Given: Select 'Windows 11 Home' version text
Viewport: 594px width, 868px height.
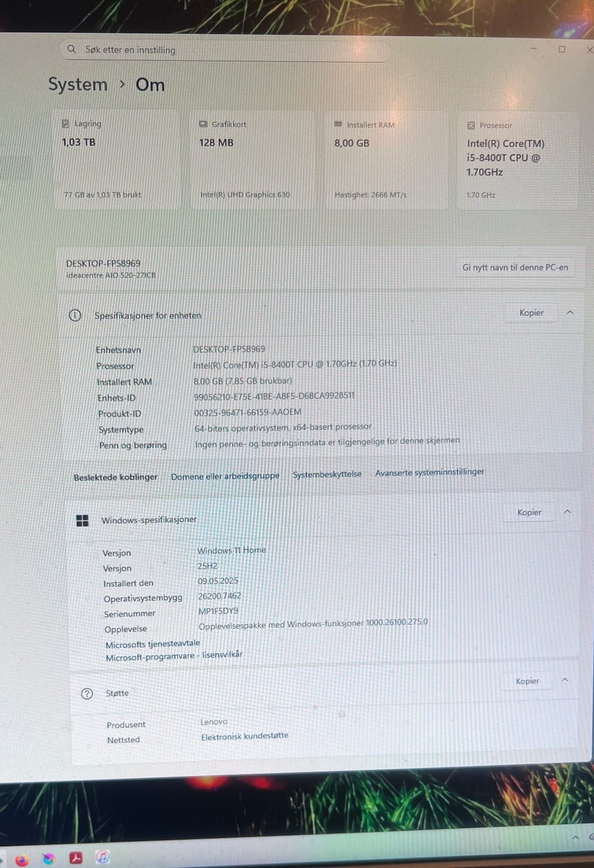Looking at the screenshot, I should pos(231,550).
